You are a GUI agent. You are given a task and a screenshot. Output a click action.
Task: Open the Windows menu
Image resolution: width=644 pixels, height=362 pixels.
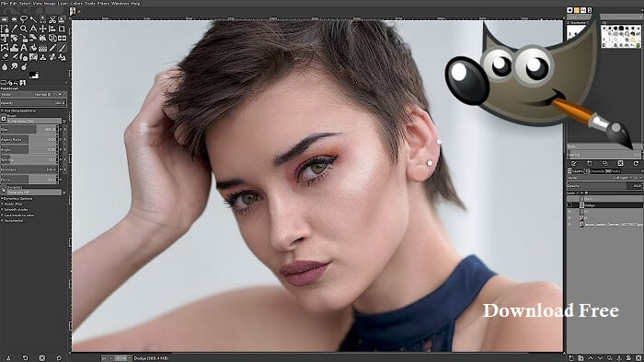120,4
